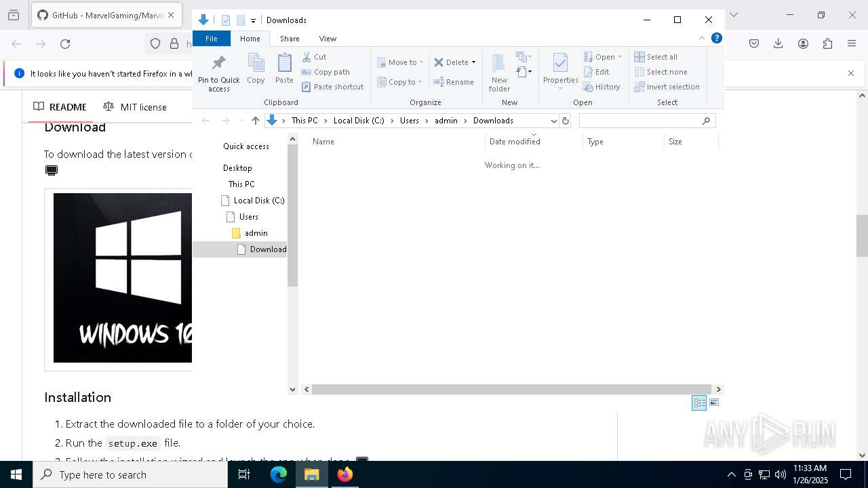Click the Edit ribbon command
Viewport: 868px width, 488px height.
tap(596, 72)
